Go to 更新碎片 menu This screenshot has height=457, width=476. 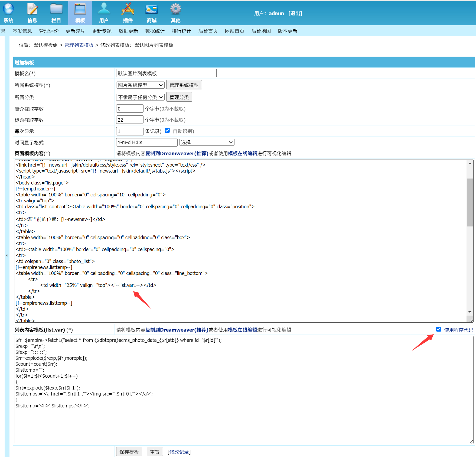point(75,31)
